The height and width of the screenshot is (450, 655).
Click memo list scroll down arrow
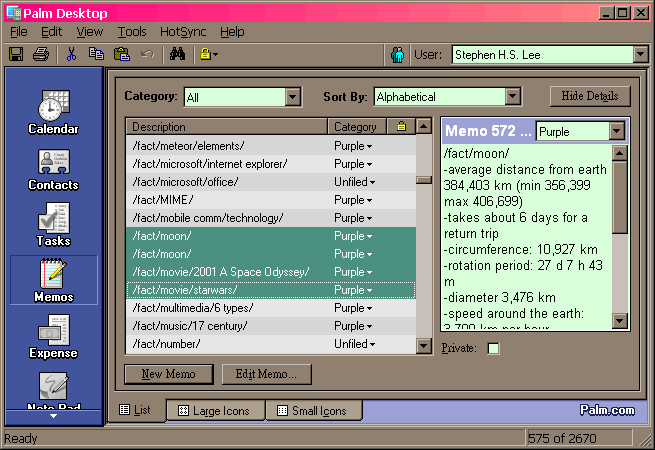click(424, 346)
